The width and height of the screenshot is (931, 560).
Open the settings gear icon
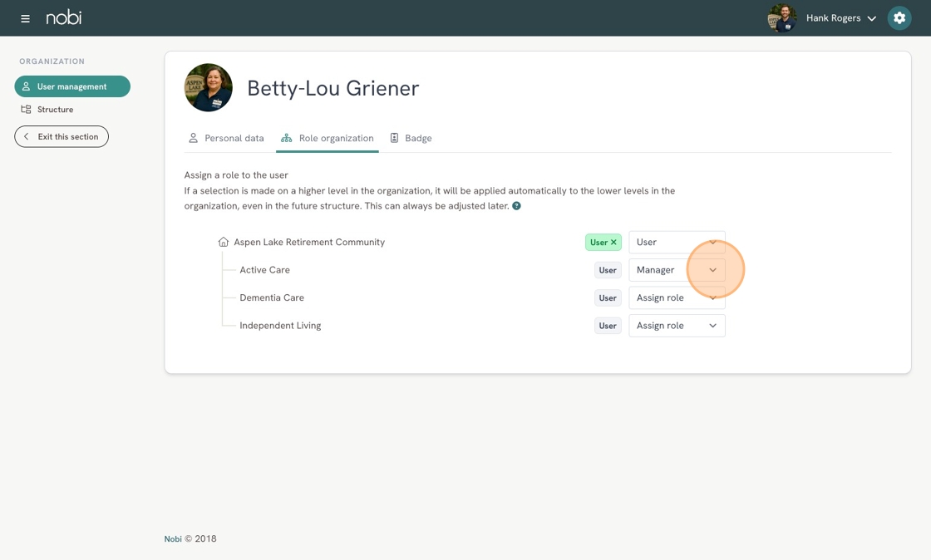[899, 18]
